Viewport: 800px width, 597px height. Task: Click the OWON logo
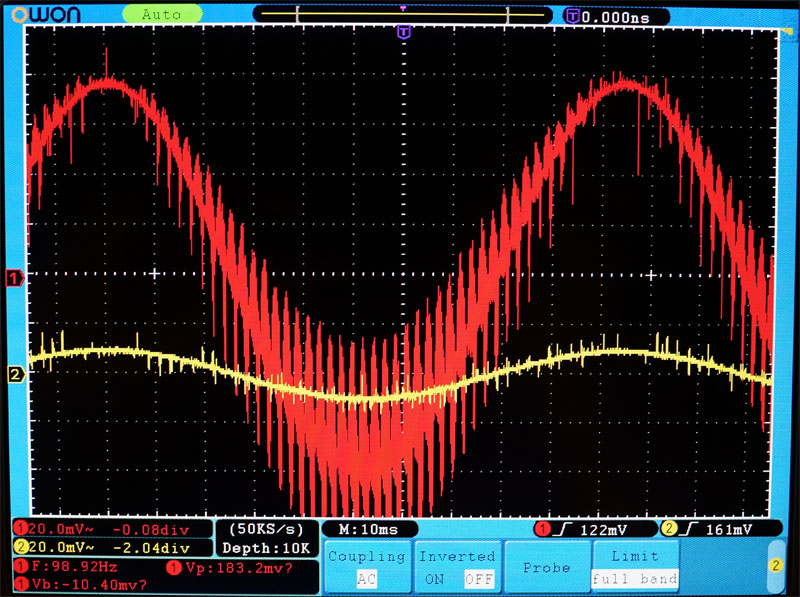48,14
